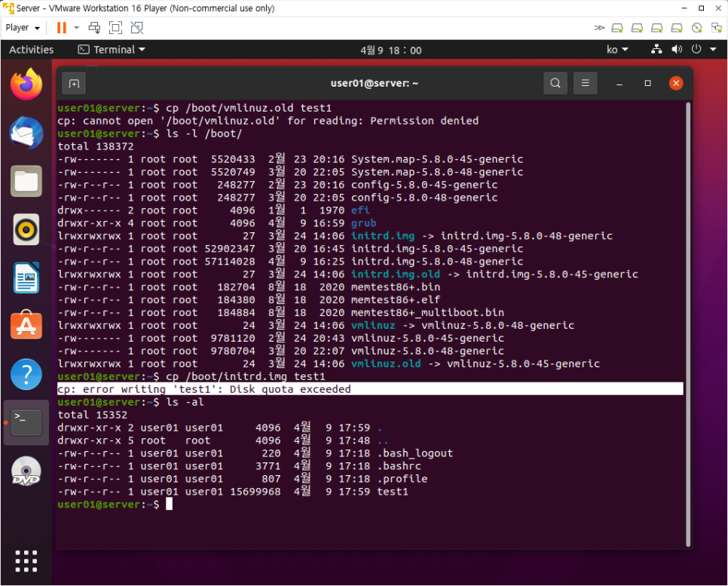This screenshot has height=586, width=728.
Task: Click the initrd.img.old symlink name
Action: (396, 275)
